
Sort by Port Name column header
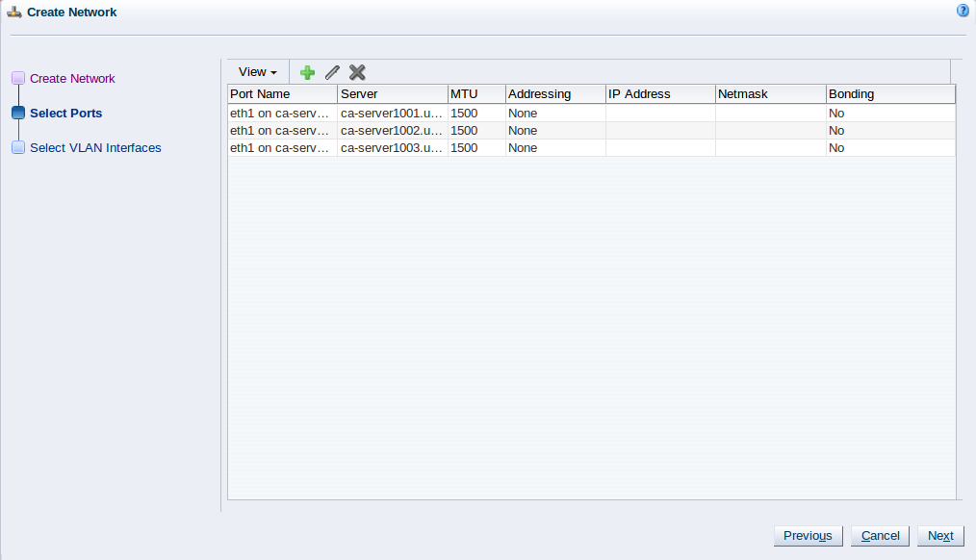[x=283, y=94]
